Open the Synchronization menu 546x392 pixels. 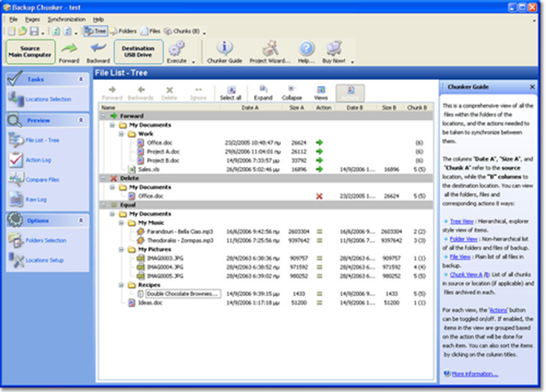(67, 18)
